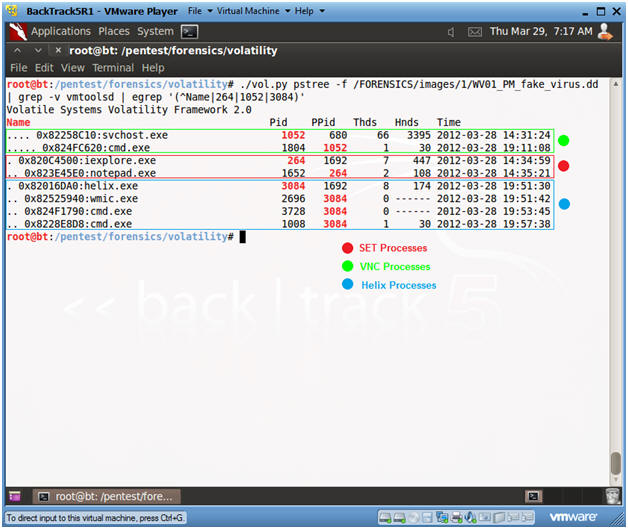Click the terminal window title text
The height and width of the screenshot is (529, 628).
pyautogui.click(x=173, y=50)
